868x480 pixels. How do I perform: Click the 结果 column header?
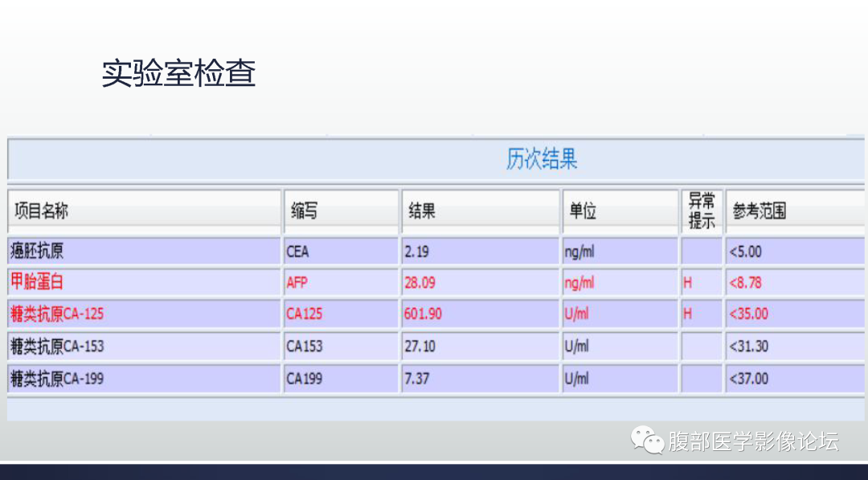click(x=481, y=211)
